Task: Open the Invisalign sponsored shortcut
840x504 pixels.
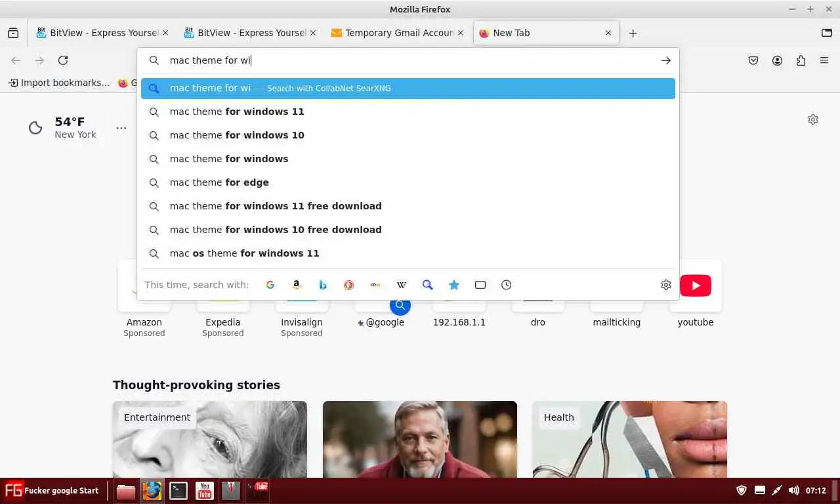Action: (302, 299)
